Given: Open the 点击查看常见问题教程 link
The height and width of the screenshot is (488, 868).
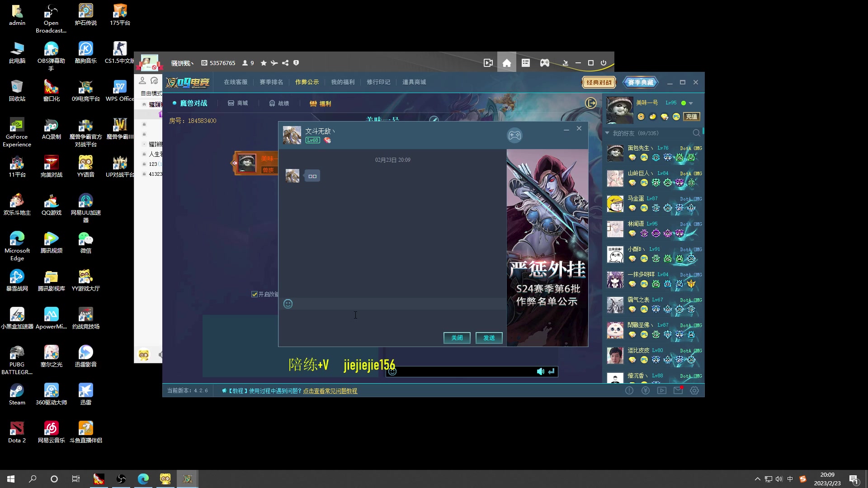Looking at the screenshot, I should (330, 391).
